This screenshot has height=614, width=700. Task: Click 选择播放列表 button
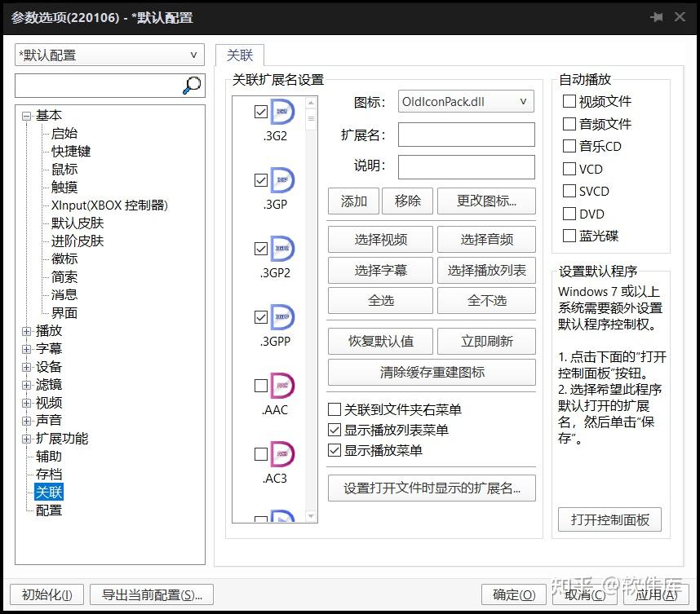tap(486, 270)
